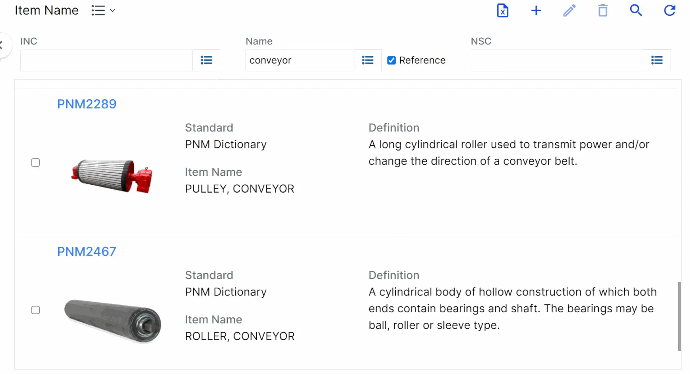
Task: Tick the checkbox for ROLLER, CONVEYOR
Action: (36, 310)
